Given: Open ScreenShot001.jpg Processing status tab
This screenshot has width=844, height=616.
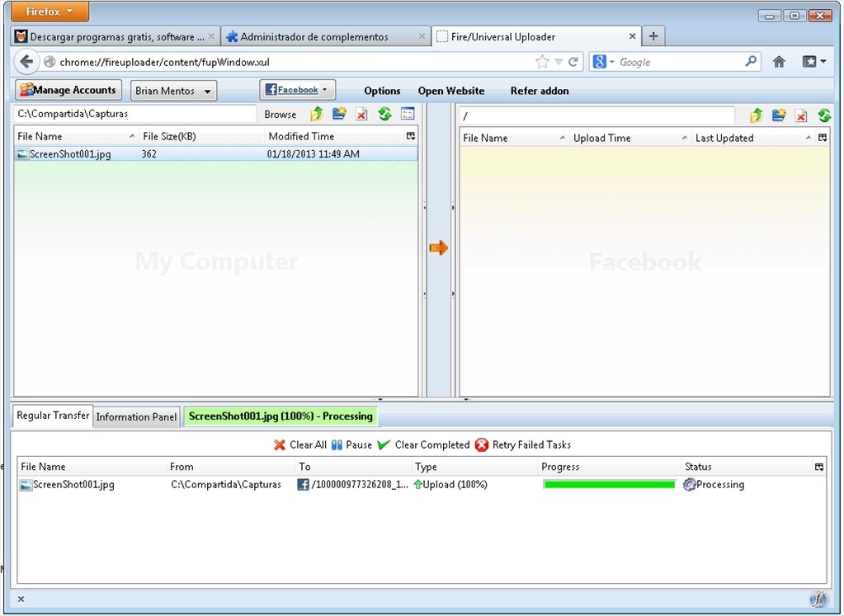Looking at the screenshot, I should pyautogui.click(x=281, y=416).
